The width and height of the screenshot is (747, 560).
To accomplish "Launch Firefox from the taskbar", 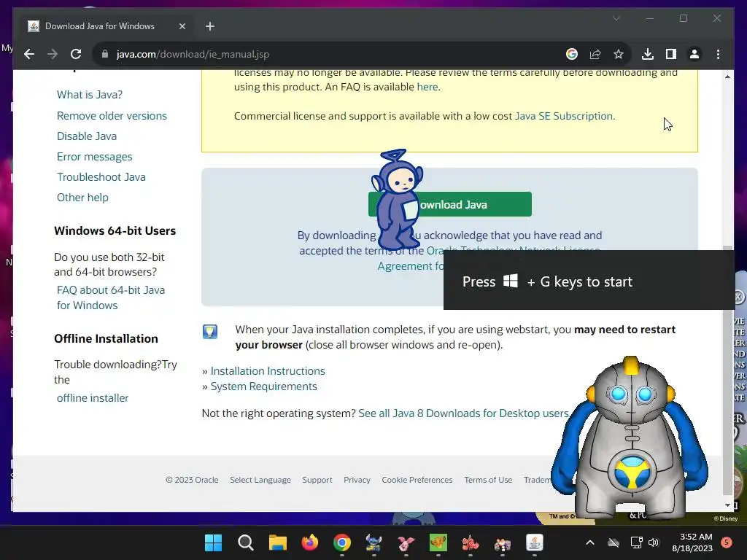I will tap(309, 542).
